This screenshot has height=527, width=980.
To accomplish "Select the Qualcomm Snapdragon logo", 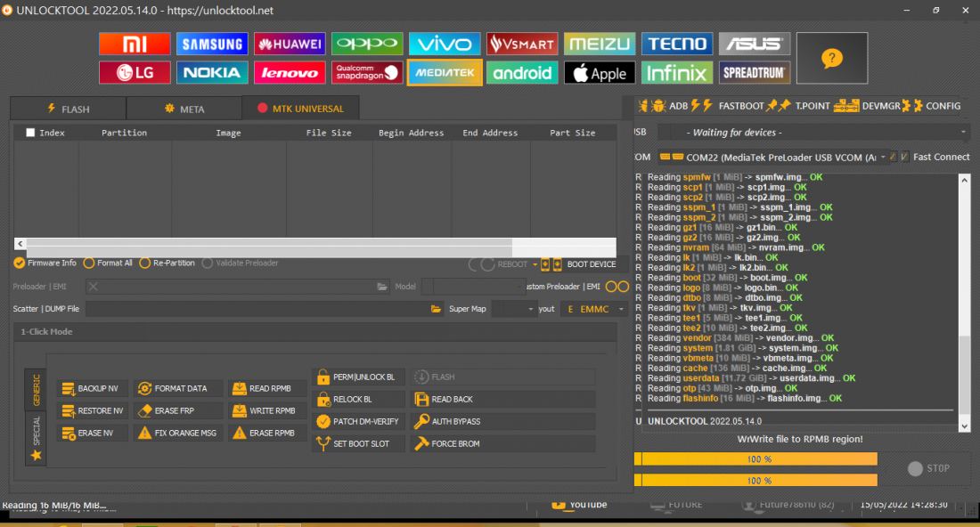I will coord(367,72).
